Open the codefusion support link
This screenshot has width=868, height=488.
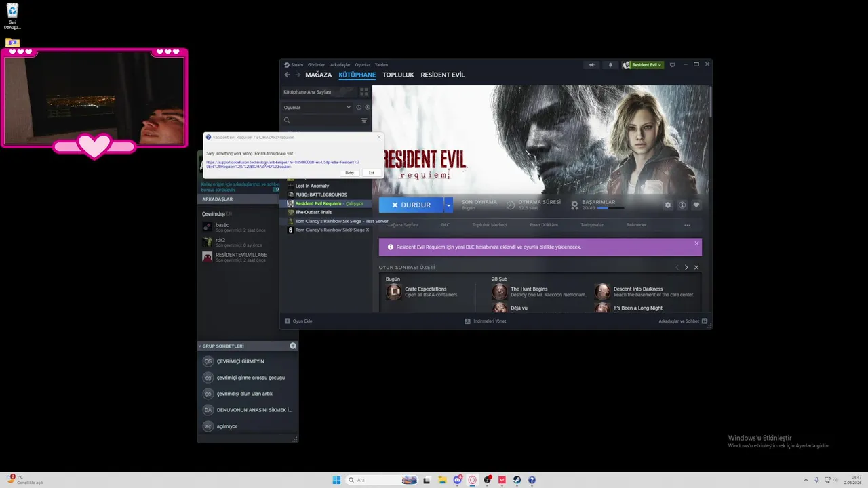click(x=283, y=164)
